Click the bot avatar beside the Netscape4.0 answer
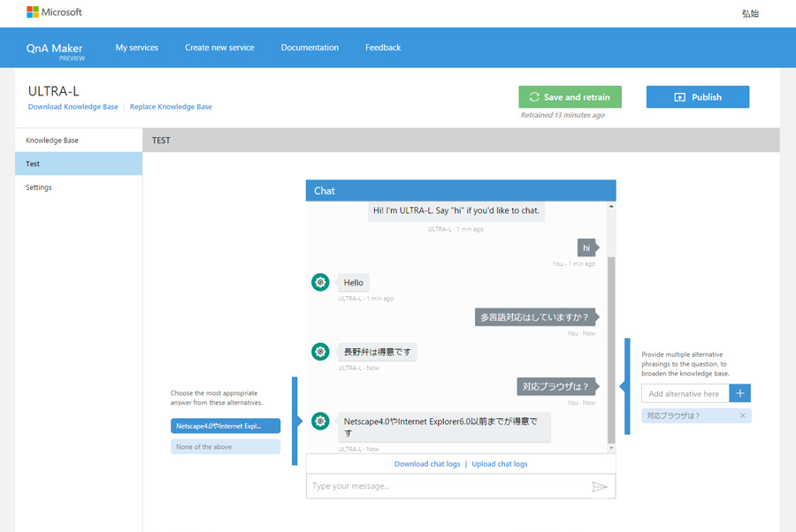The height and width of the screenshot is (532, 796). (320, 421)
